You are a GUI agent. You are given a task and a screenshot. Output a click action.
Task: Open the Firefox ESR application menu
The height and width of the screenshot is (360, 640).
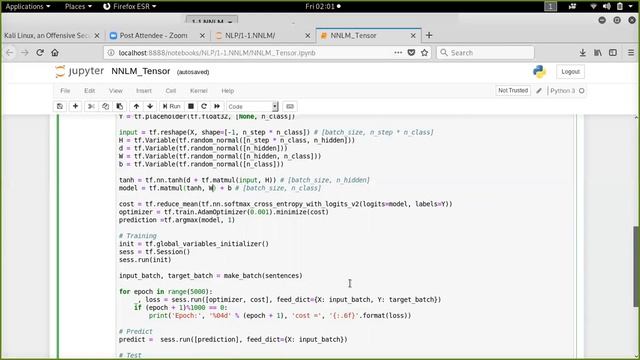pos(129,6)
